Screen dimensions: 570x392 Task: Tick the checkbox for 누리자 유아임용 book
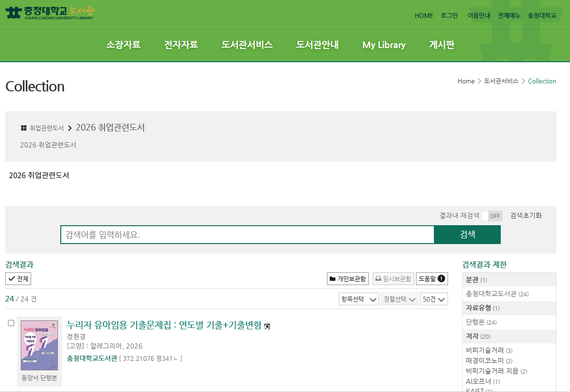(x=11, y=323)
